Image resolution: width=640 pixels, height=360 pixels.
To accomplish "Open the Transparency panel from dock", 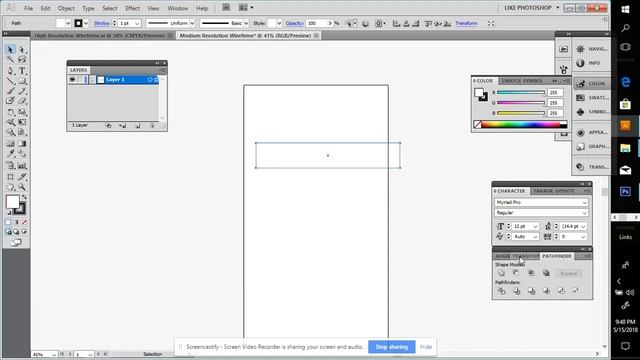I will (592, 167).
